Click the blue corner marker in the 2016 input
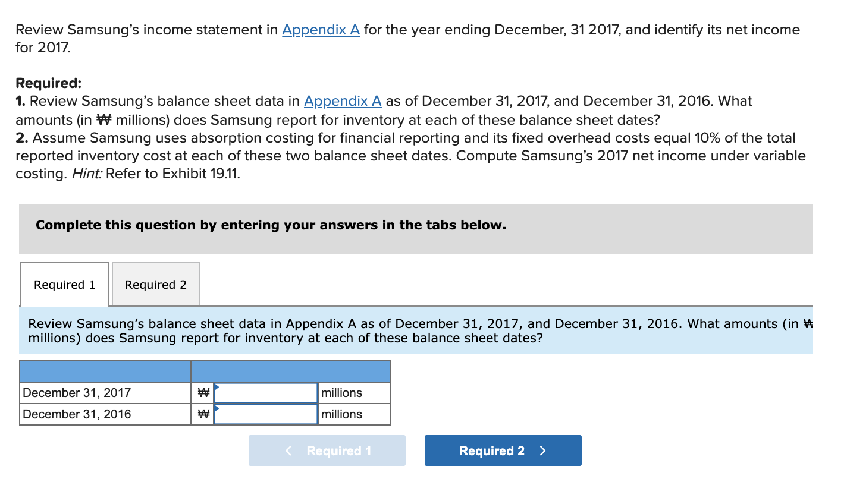Screen dimensions: 847x504 218,408
